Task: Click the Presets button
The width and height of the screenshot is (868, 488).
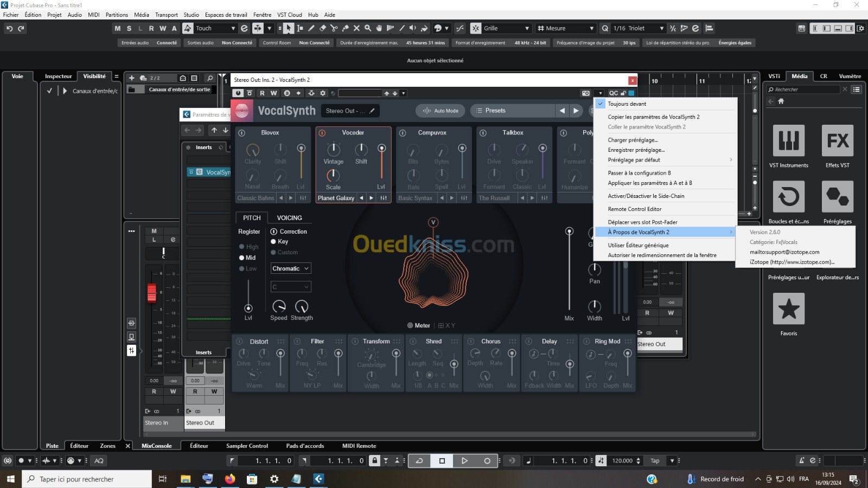Action: point(513,111)
